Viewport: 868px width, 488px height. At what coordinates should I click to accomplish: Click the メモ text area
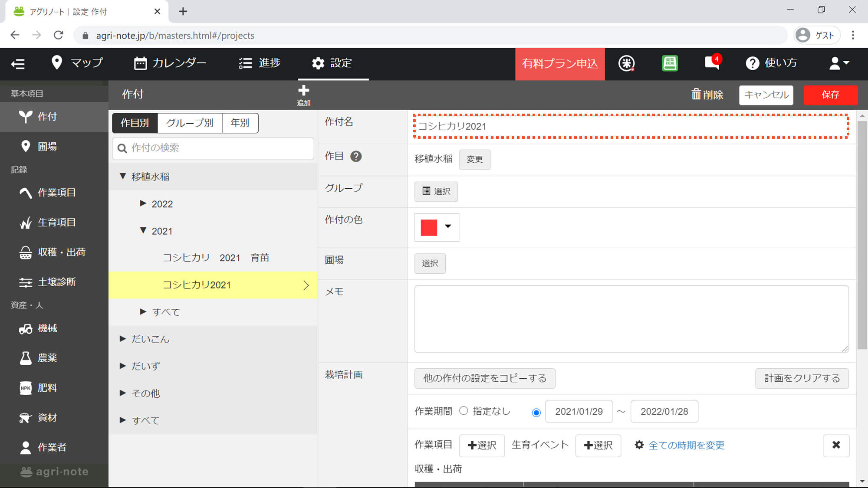point(631,319)
